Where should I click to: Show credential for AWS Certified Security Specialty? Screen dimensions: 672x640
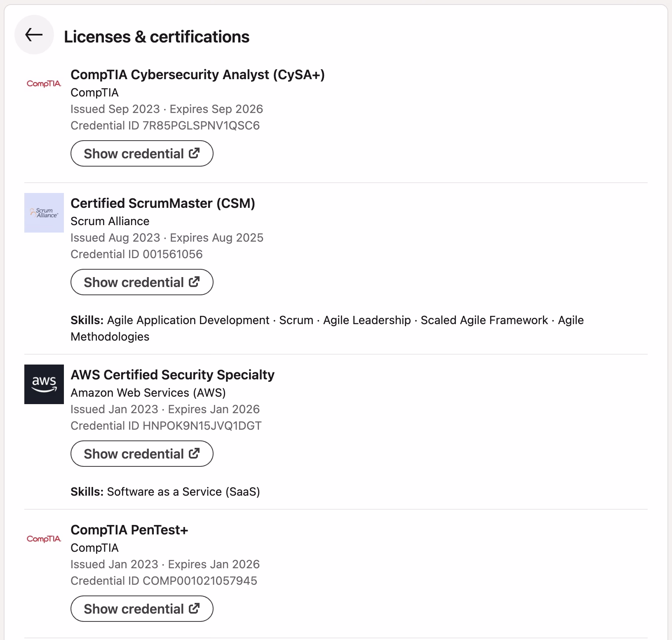coord(142,454)
